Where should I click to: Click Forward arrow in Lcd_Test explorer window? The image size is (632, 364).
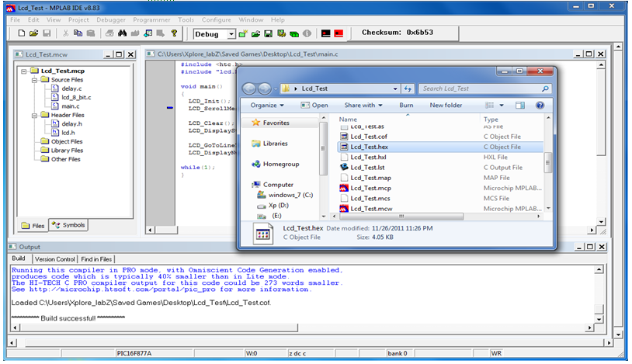[265, 88]
